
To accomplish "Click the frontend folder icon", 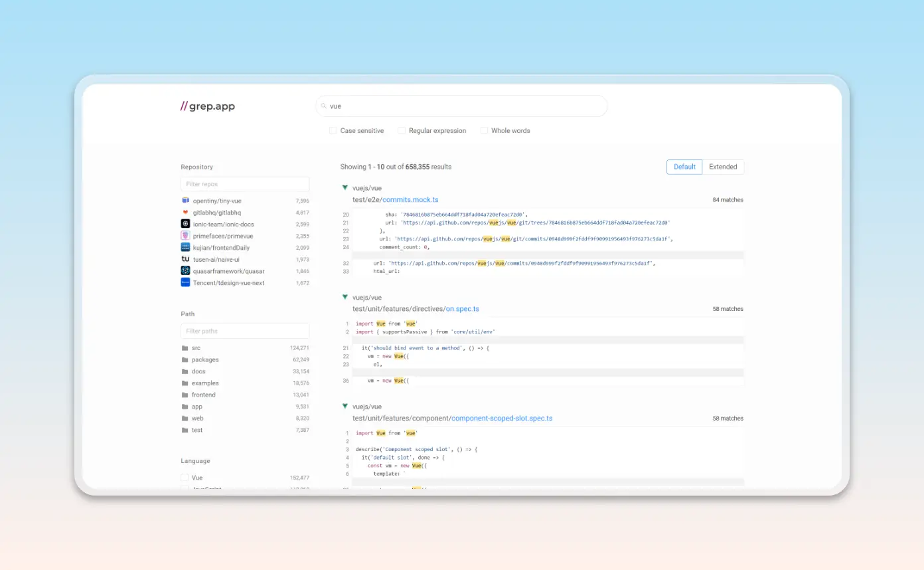I will (x=185, y=395).
